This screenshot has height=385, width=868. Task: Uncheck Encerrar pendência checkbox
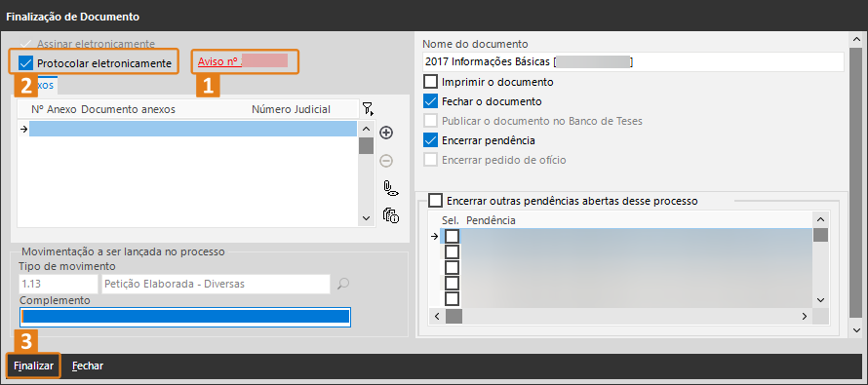(430, 140)
